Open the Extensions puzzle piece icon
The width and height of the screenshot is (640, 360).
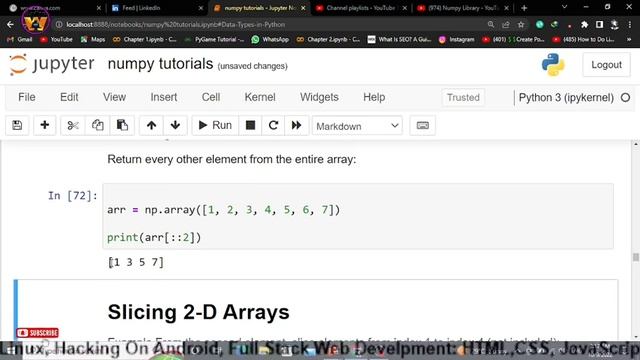584,24
